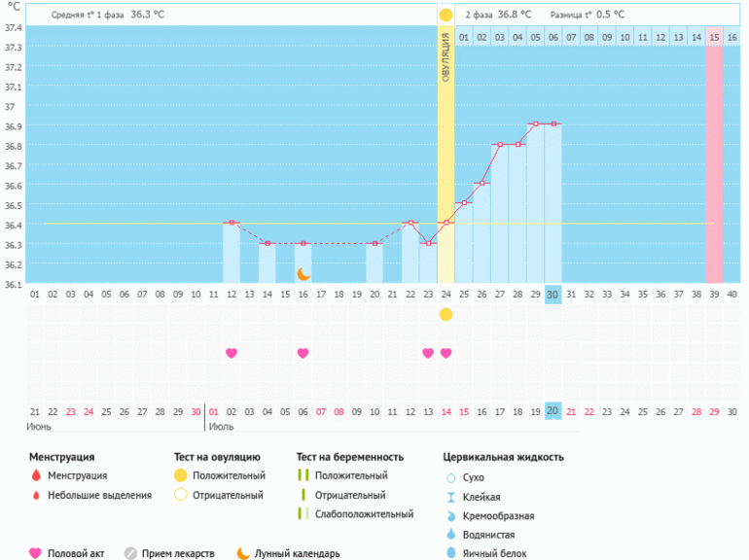This screenshot has width=749, height=560.
Task: Click the Яичный белок cervical fluid icon
Action: click(x=449, y=553)
